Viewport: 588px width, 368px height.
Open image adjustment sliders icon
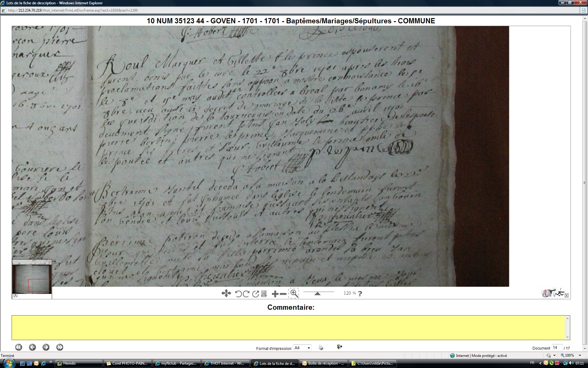coord(264,294)
